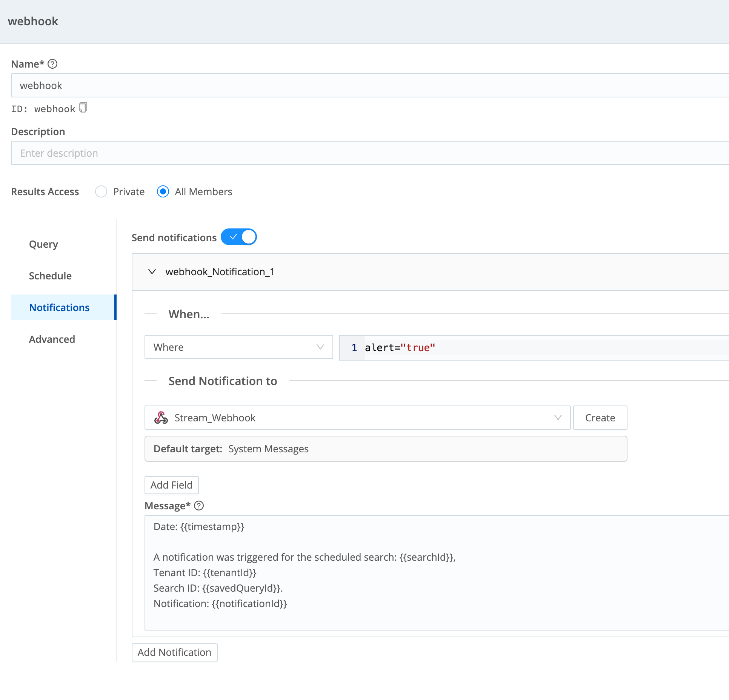Open the Stream_Webhook destination dropdown
The height and width of the screenshot is (700, 729).
(558, 418)
